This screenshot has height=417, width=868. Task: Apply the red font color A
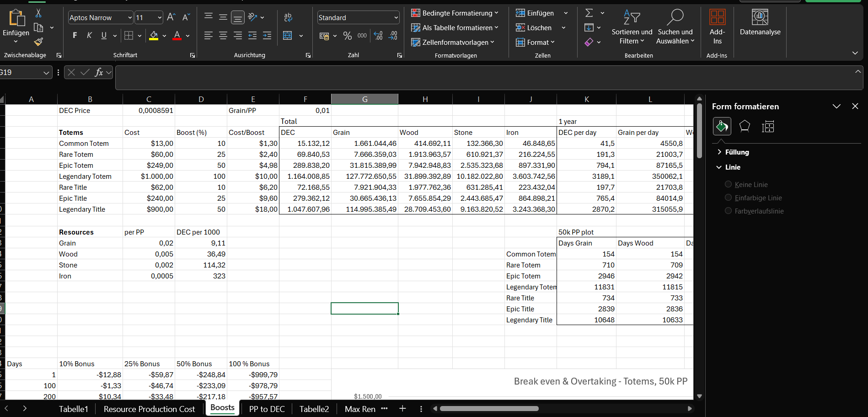[x=177, y=35]
